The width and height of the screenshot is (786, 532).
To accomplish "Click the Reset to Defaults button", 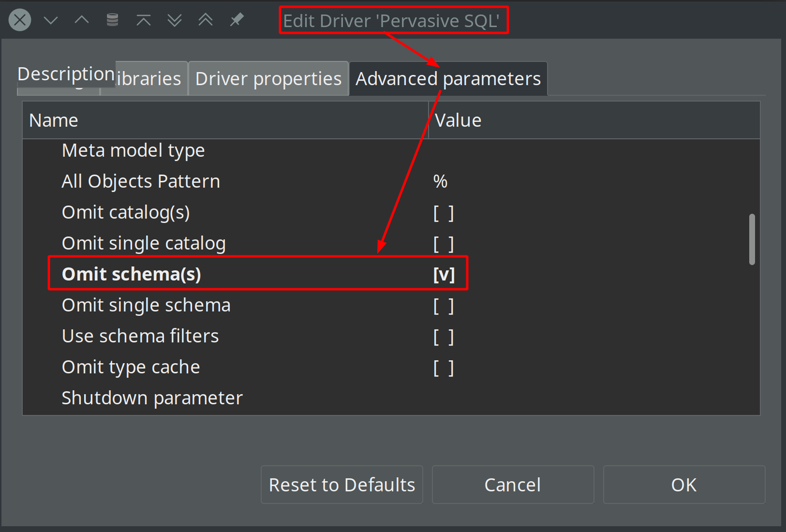I will click(341, 485).
